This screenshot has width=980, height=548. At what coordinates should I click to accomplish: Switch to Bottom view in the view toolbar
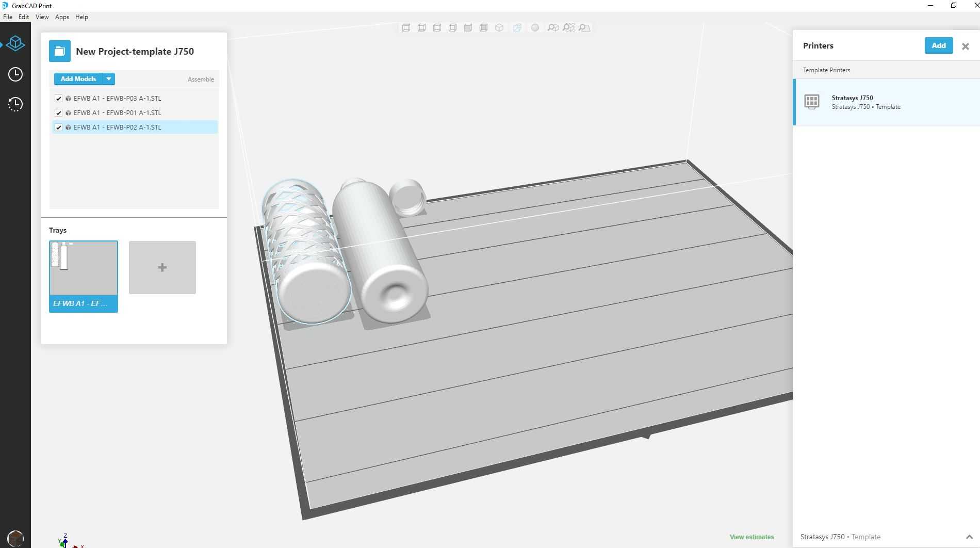click(x=484, y=28)
